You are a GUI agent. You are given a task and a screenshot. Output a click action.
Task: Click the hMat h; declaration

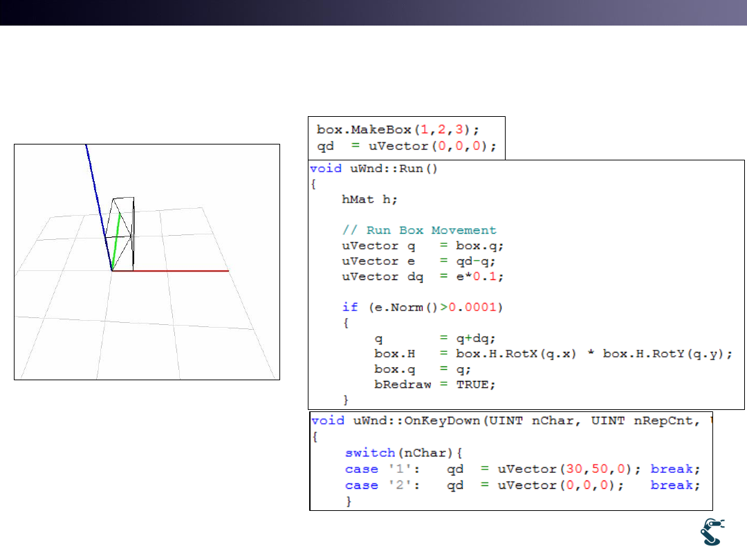coord(370,199)
